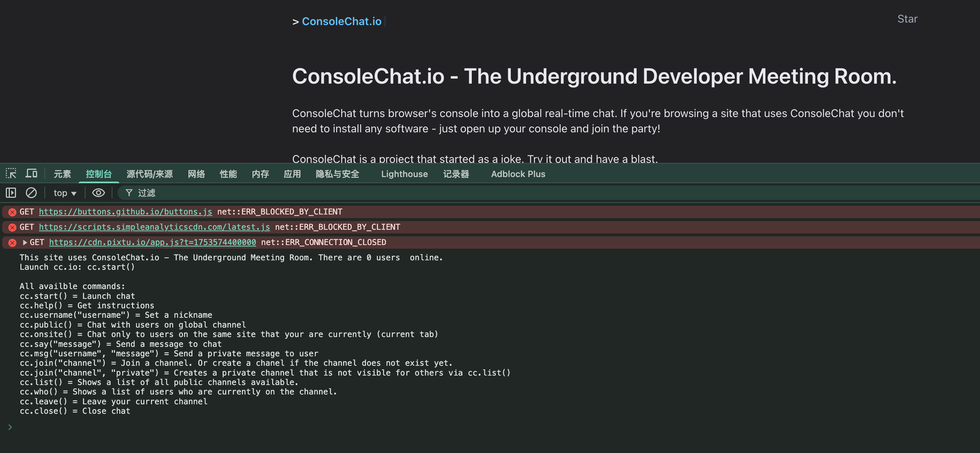The height and width of the screenshot is (453, 980).
Task: Click the page heading ConsoleChat.io Underground Developer
Action: pyautogui.click(x=595, y=76)
